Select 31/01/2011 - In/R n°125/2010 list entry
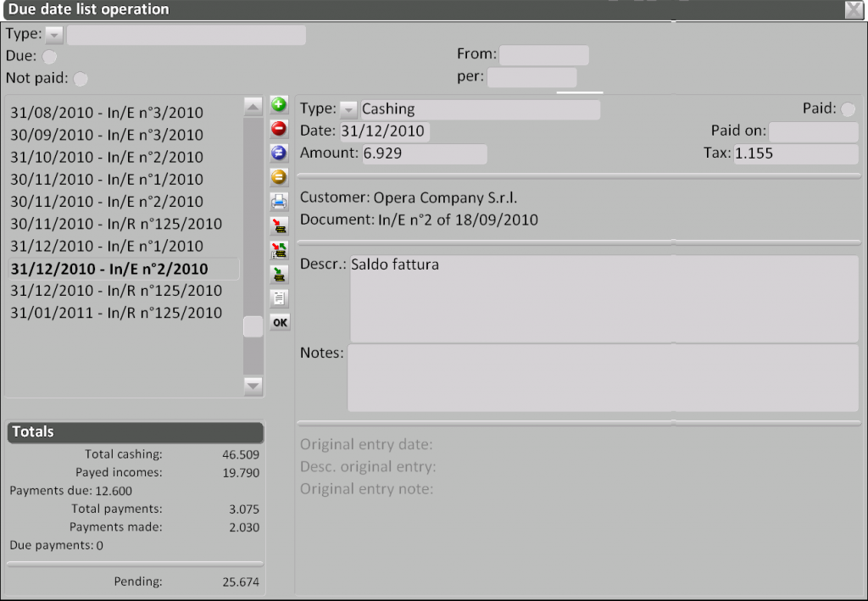This screenshot has width=868, height=601. [x=116, y=313]
